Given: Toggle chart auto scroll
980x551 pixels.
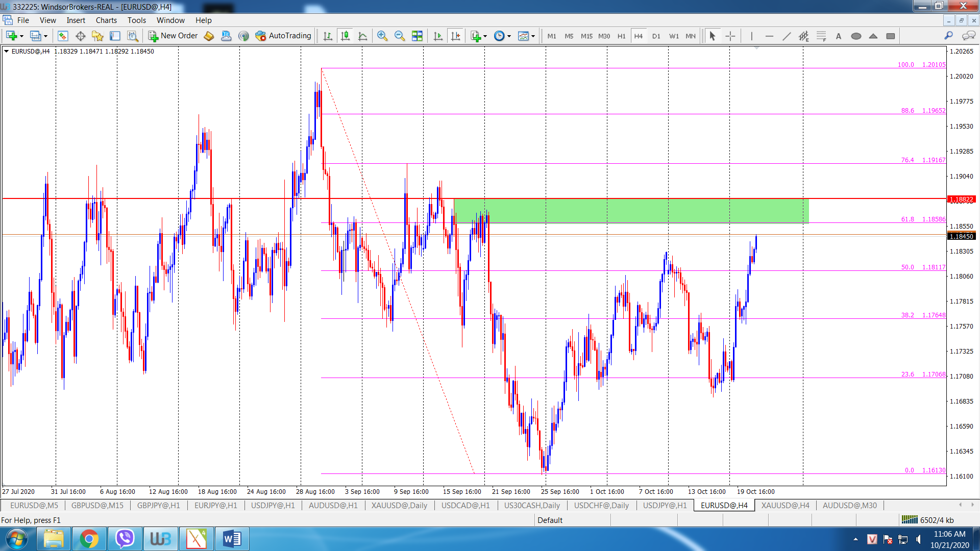Looking at the screenshot, I should pos(438,36).
